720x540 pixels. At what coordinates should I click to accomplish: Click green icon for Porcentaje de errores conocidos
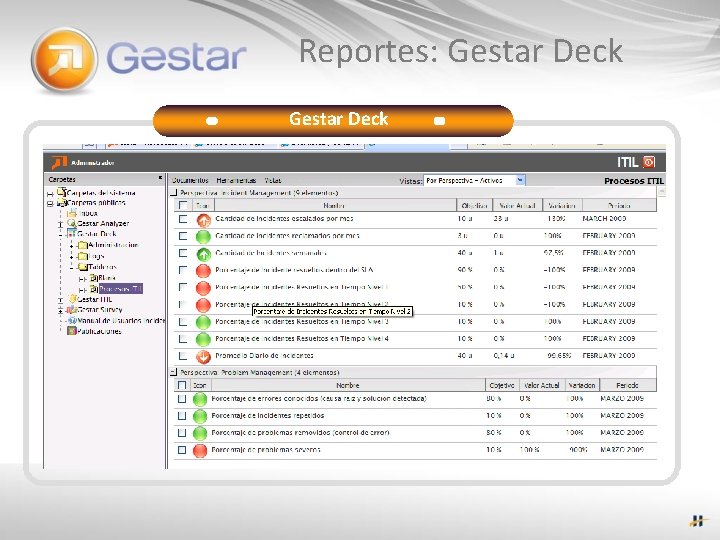(x=200, y=399)
